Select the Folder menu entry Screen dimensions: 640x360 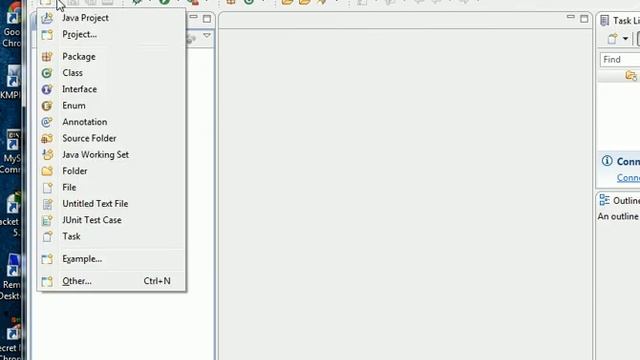(x=111, y=171)
